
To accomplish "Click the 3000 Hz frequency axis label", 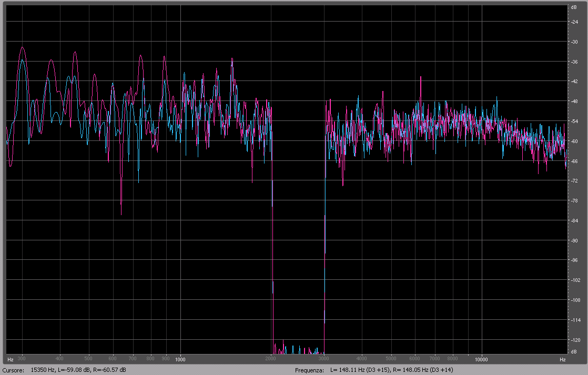I will coord(324,359).
